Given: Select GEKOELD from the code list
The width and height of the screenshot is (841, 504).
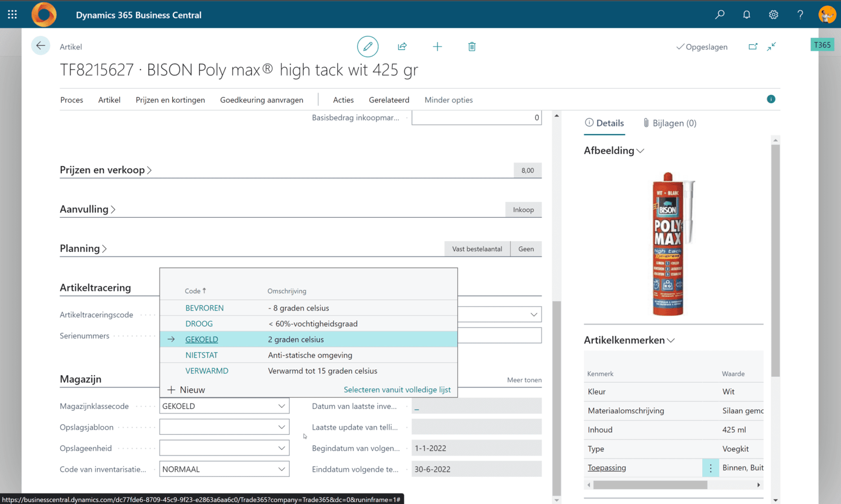Looking at the screenshot, I should (201, 339).
